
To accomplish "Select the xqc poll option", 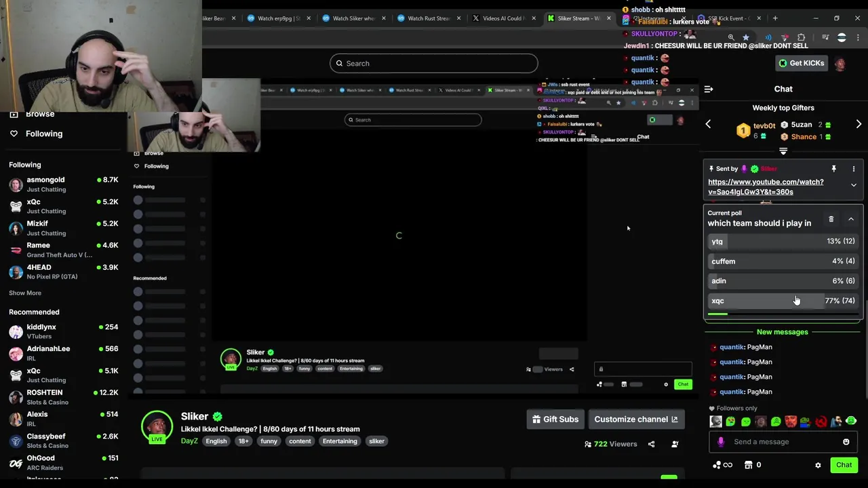I will pyautogui.click(x=783, y=300).
